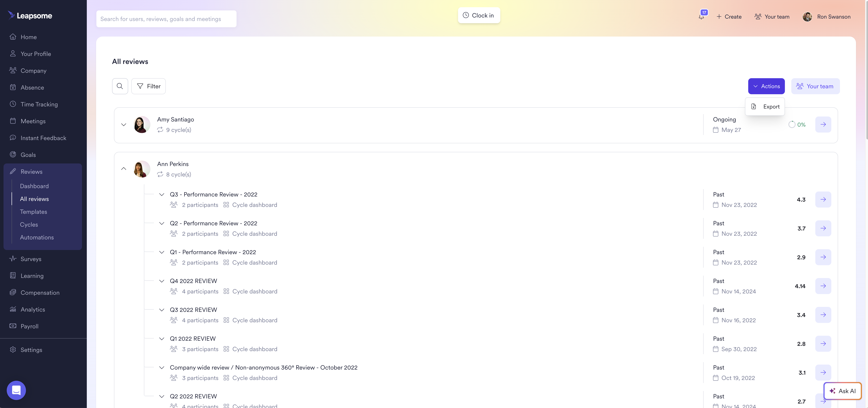
Task: Open Q2 - Performance Review - 2022 arrow
Action: pyautogui.click(x=823, y=228)
